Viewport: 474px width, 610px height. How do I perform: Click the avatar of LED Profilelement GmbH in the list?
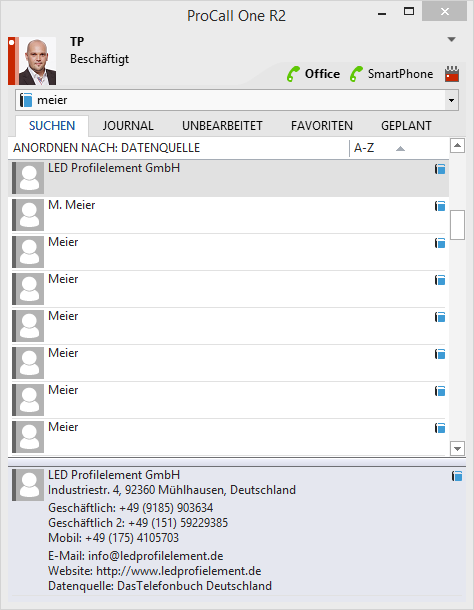(x=28, y=178)
